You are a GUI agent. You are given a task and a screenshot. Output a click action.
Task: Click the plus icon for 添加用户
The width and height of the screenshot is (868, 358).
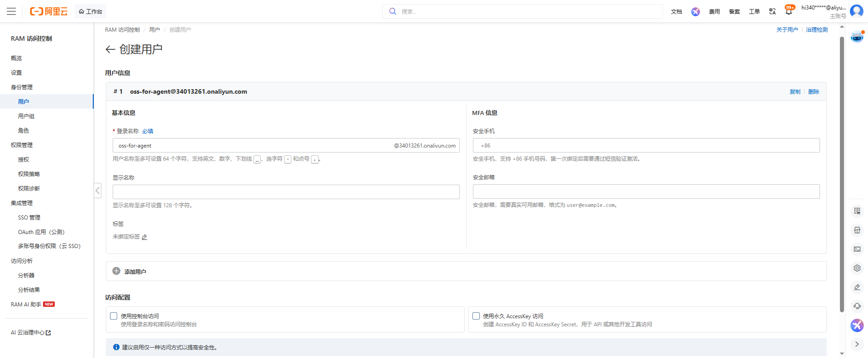116,271
